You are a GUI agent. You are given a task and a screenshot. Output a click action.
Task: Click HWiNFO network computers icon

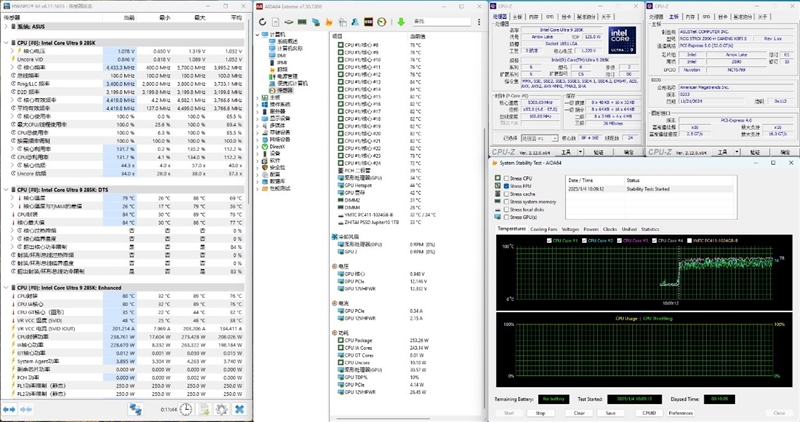click(x=135, y=409)
